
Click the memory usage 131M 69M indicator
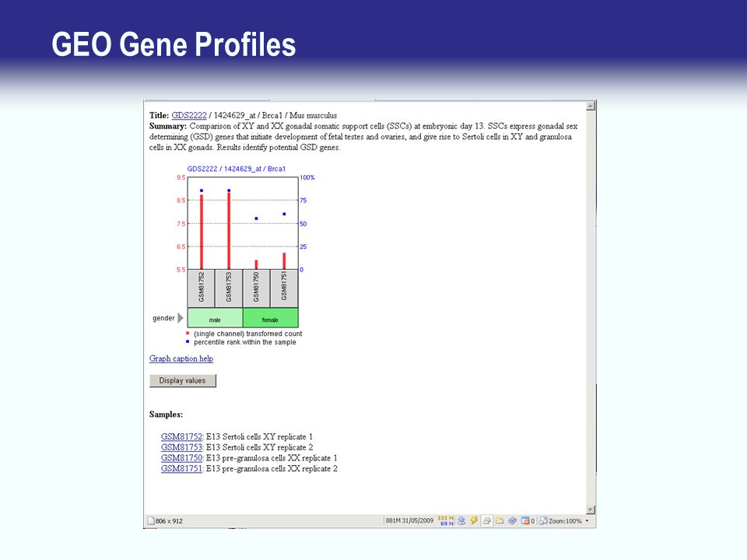tap(445, 520)
